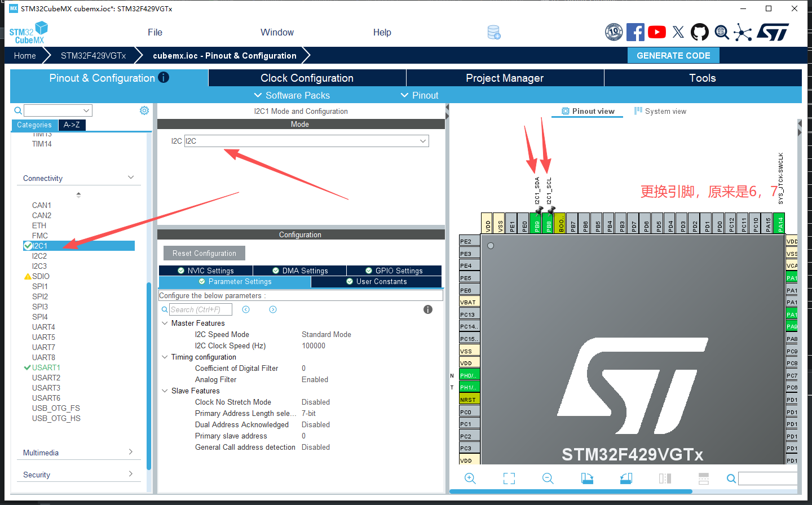Open the GPIO Settings tab
The height and width of the screenshot is (505, 812).
[394, 271]
